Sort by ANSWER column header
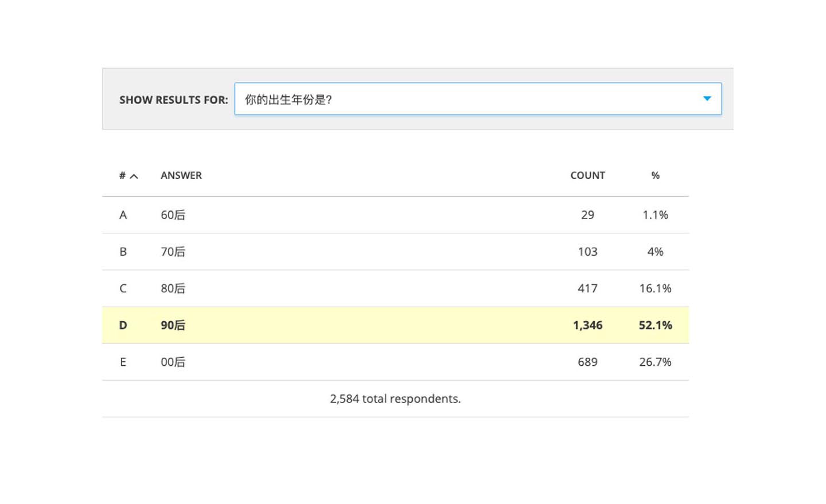 click(x=181, y=175)
